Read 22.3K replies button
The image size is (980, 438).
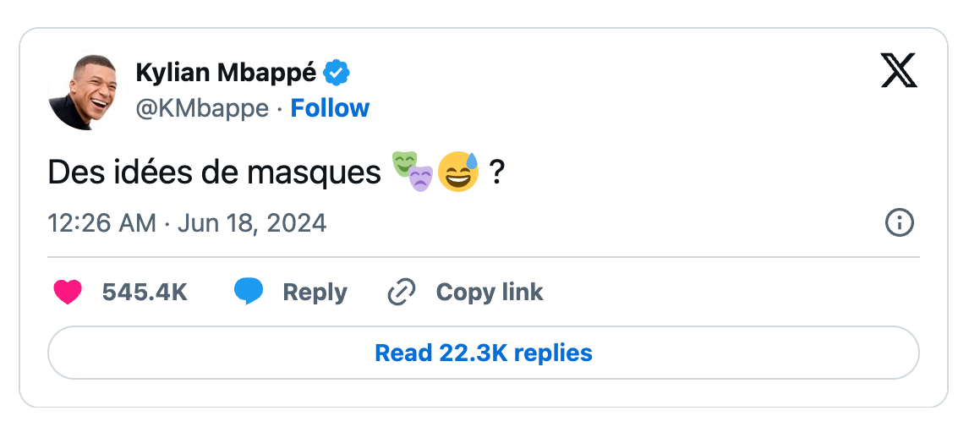[x=483, y=353]
